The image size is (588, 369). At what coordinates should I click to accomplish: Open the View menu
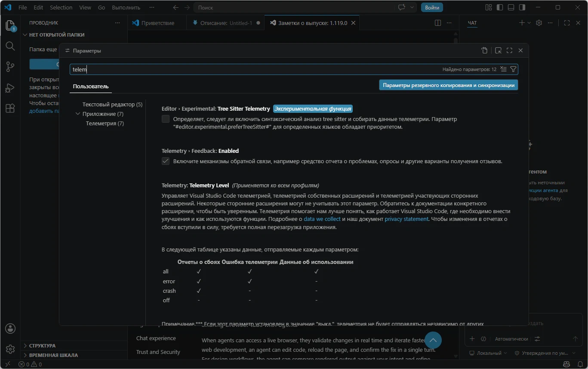[x=85, y=7]
